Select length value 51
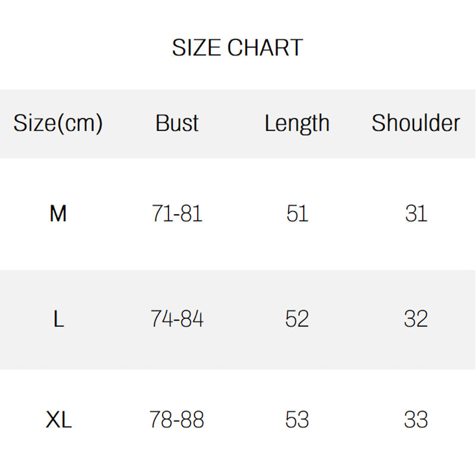476x476 pixels. pyautogui.click(x=297, y=212)
